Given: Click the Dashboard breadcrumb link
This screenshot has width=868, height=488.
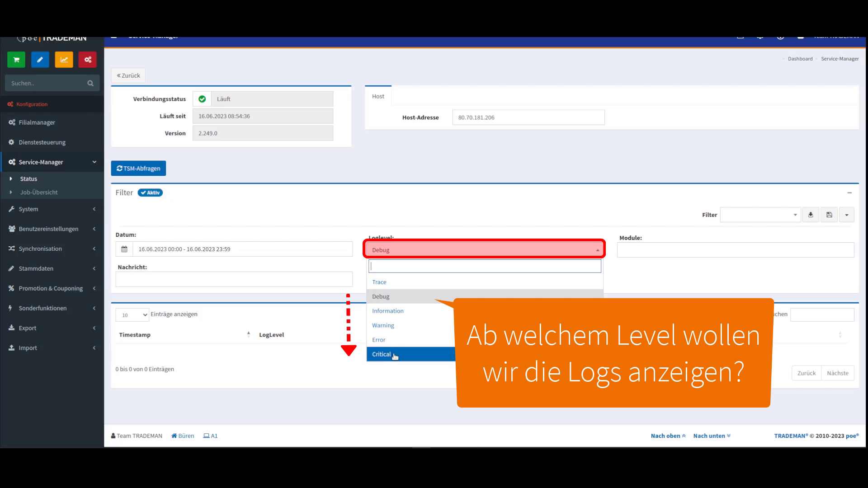Looking at the screenshot, I should 800,59.
